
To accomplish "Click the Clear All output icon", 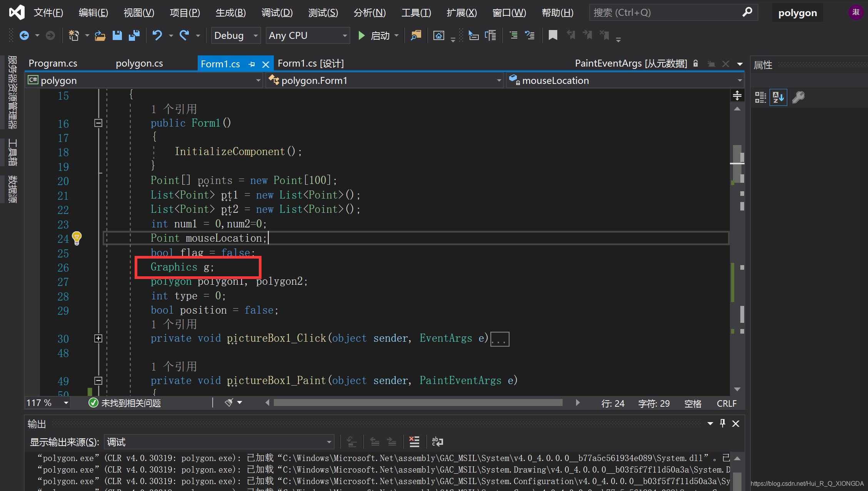I will [414, 442].
